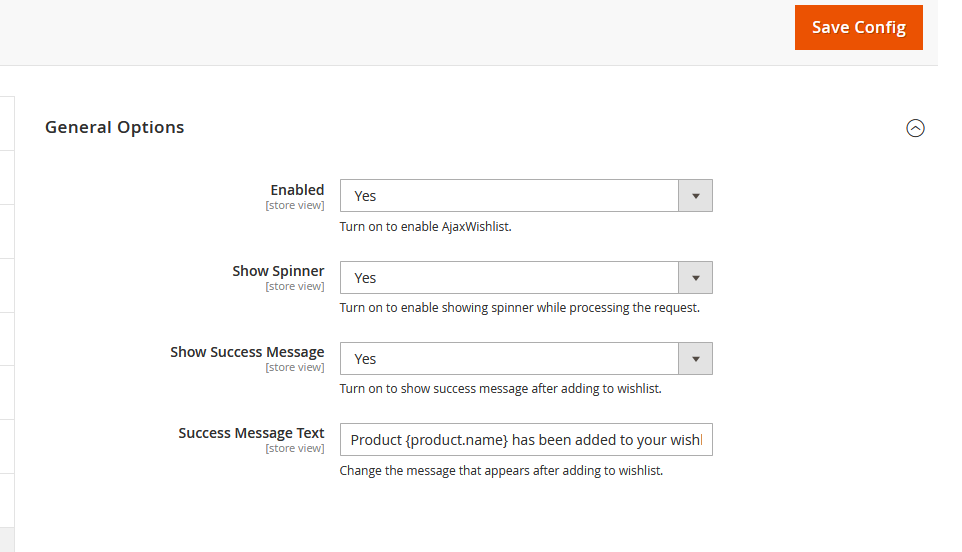Click the [store view] scope under Success Message Text
962x552 pixels.
pyautogui.click(x=295, y=448)
